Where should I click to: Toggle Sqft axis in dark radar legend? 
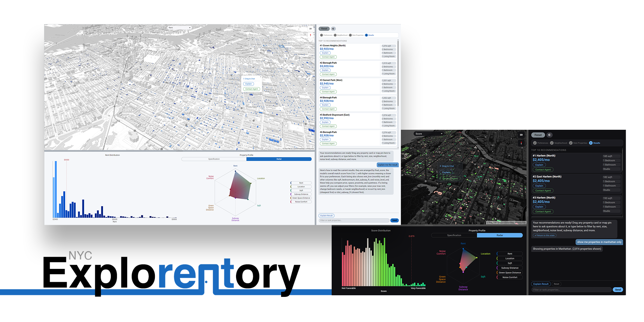(x=510, y=263)
